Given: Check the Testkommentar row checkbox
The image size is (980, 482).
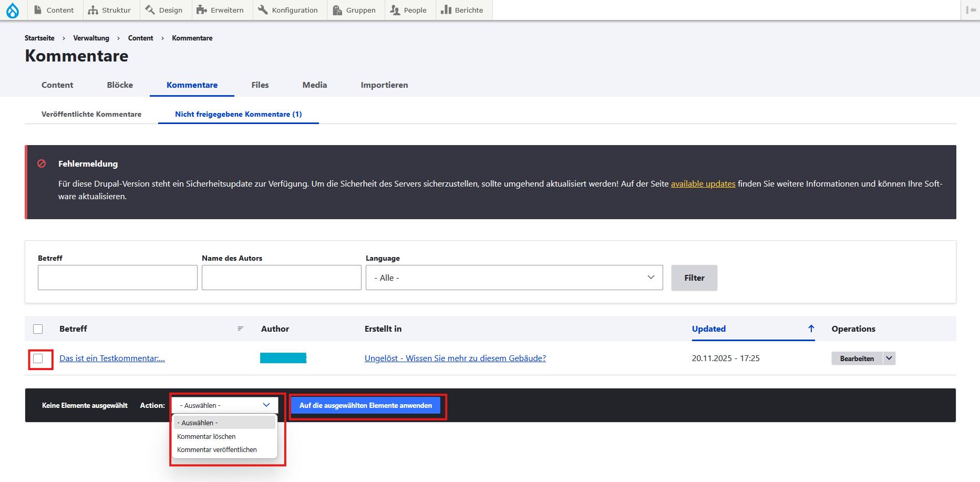Looking at the screenshot, I should 38,358.
